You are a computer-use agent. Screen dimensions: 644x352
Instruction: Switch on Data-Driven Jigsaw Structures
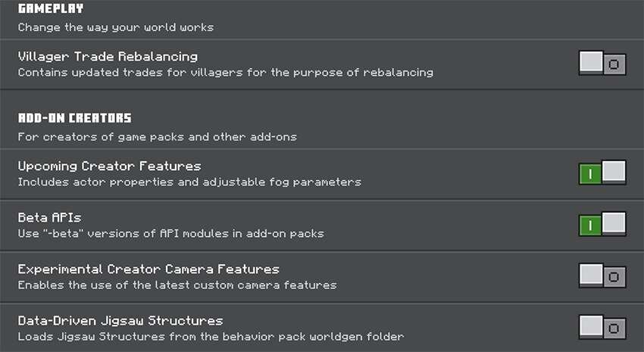tap(602, 328)
